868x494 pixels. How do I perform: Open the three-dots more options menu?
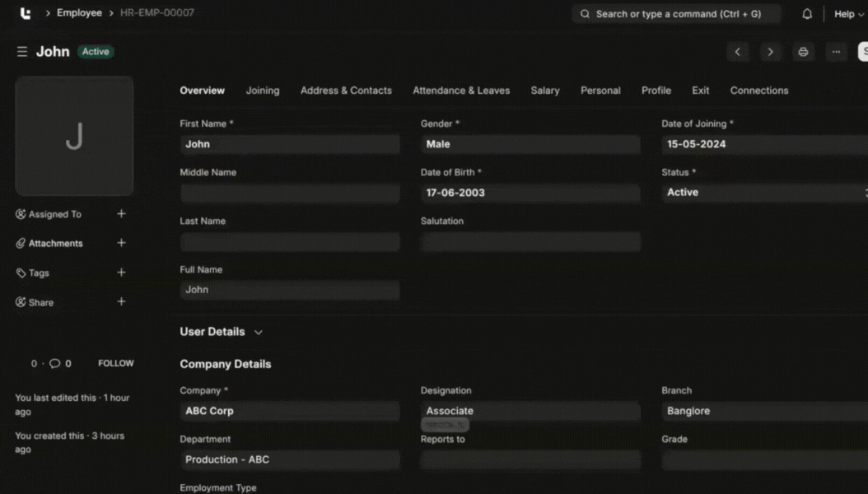836,52
